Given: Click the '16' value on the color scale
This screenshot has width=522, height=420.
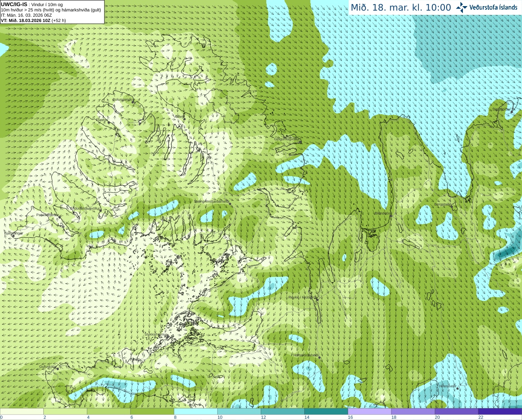Looking at the screenshot, I should pyautogui.click(x=350, y=417).
